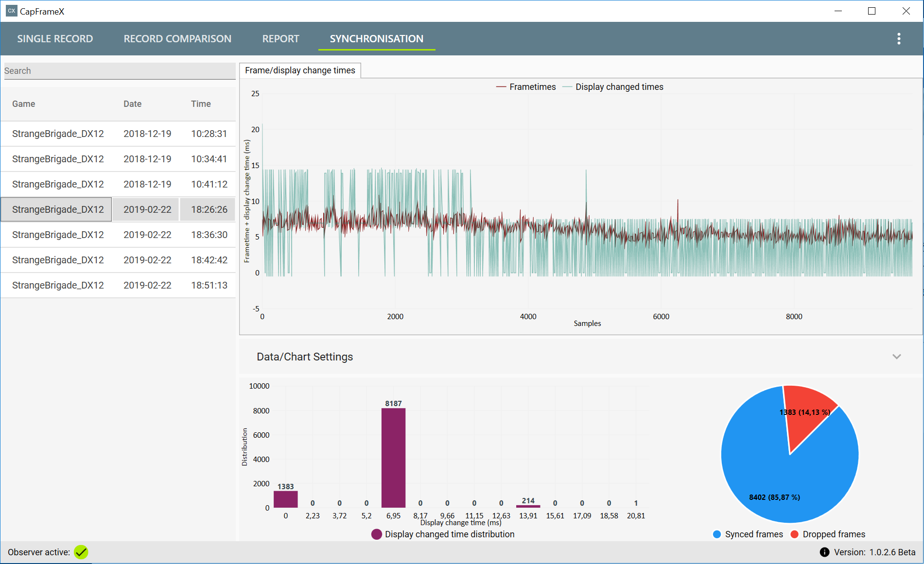Go to the Report tab

tap(280, 39)
